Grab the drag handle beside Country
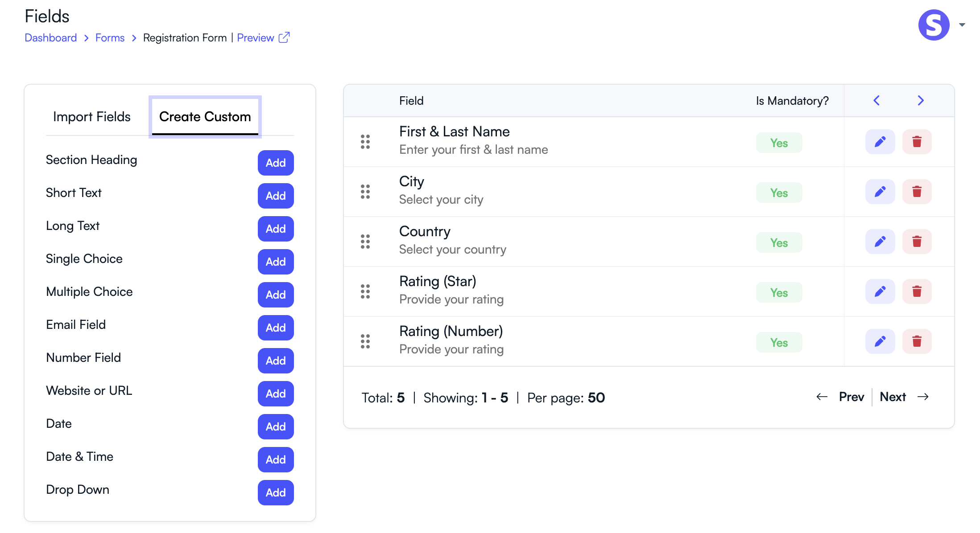This screenshot has width=980, height=533. [365, 242]
